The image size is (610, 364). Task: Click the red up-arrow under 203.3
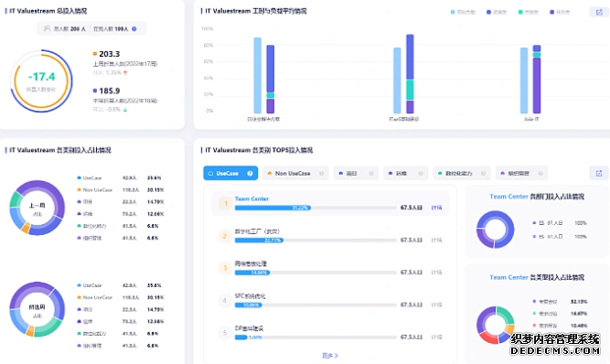coord(125,73)
